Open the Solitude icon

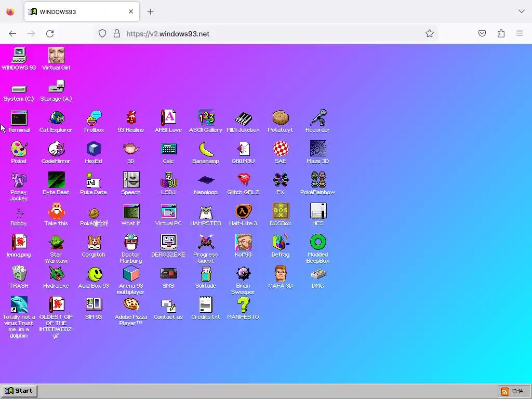pyautogui.click(x=206, y=273)
